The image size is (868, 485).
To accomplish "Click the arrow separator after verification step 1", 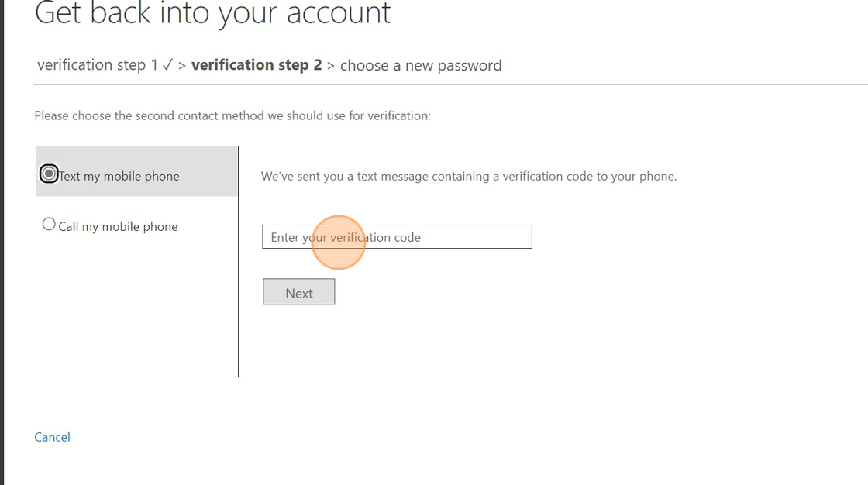I will pyautogui.click(x=182, y=66).
